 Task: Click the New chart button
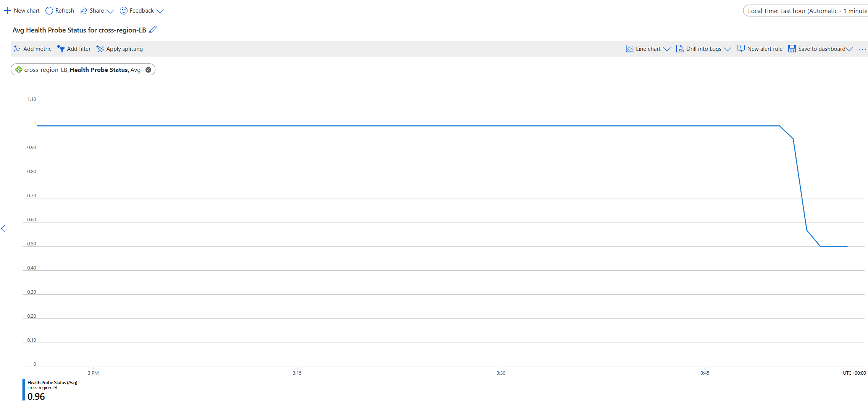click(21, 11)
